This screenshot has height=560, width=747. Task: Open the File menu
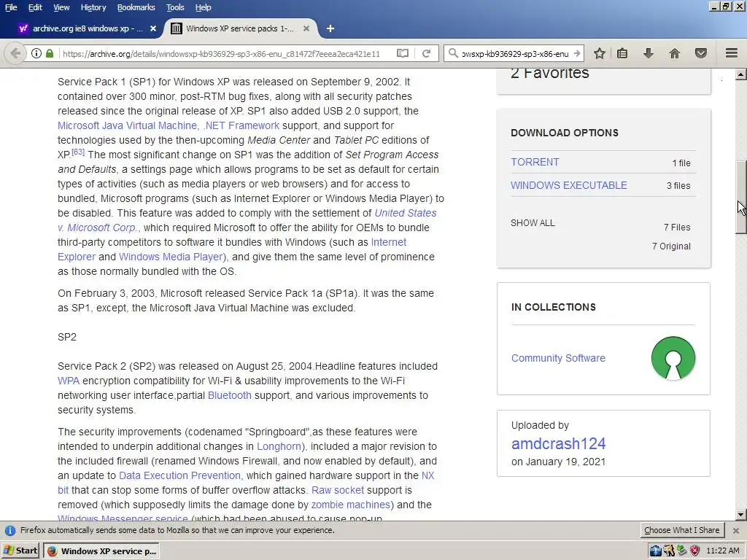[10, 7]
